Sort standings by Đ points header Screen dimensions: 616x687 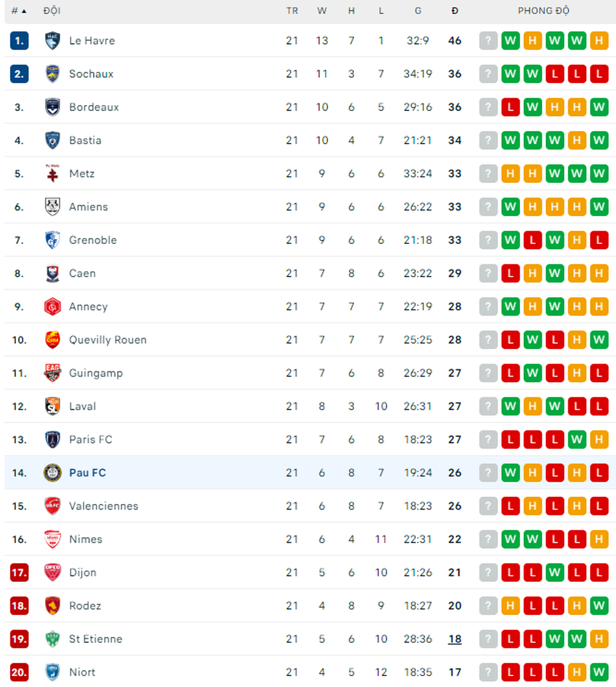click(455, 11)
